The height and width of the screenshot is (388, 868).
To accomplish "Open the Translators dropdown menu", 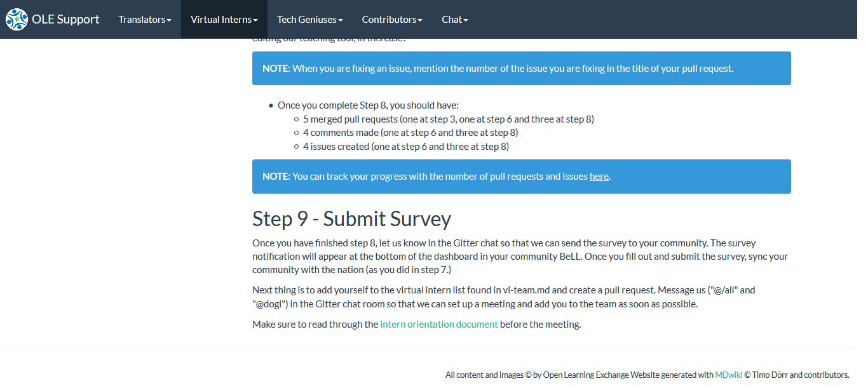I will pos(145,19).
